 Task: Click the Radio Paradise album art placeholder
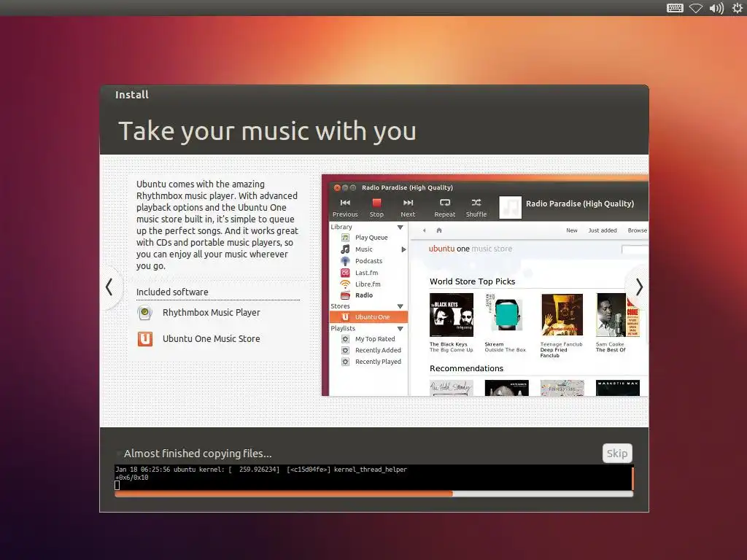(510, 207)
